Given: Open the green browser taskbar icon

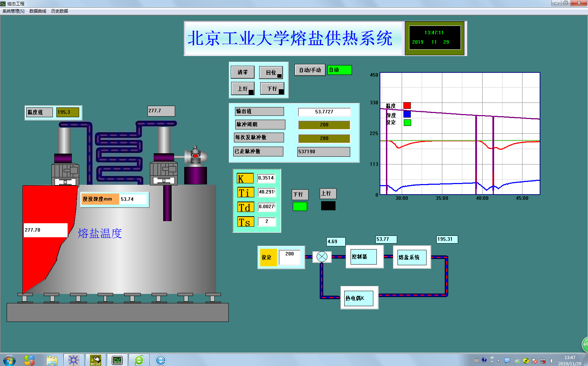Looking at the screenshot, I should coord(139,360).
